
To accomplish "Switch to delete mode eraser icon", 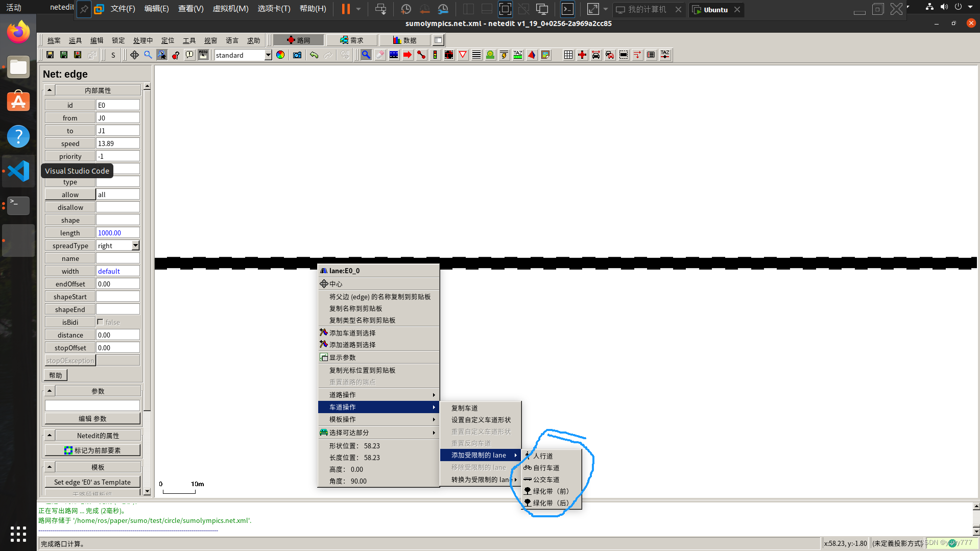I will (380, 55).
